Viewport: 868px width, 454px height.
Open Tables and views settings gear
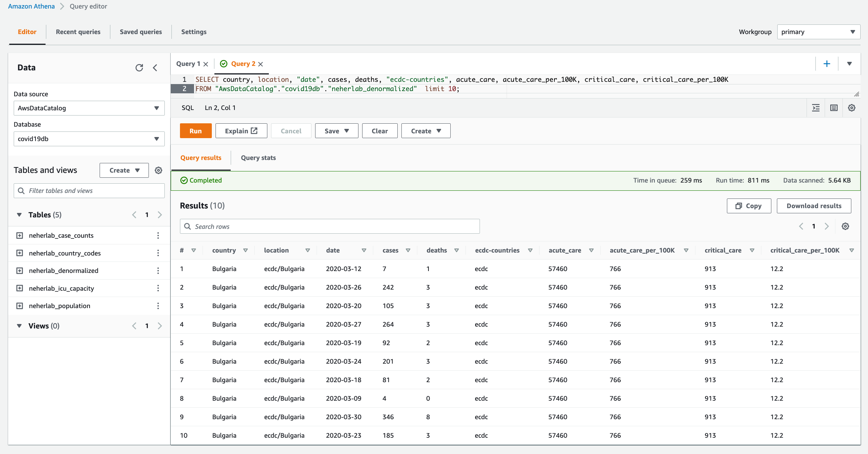coord(158,170)
